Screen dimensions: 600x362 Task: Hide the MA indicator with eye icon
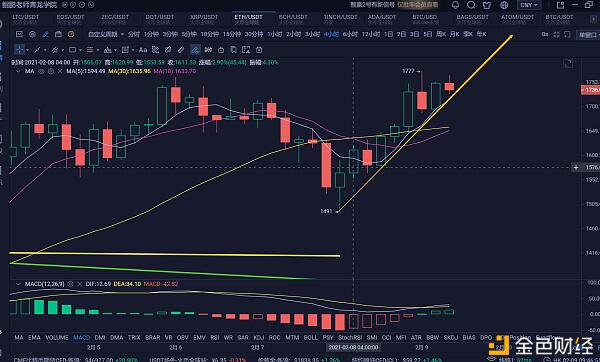pos(41,71)
